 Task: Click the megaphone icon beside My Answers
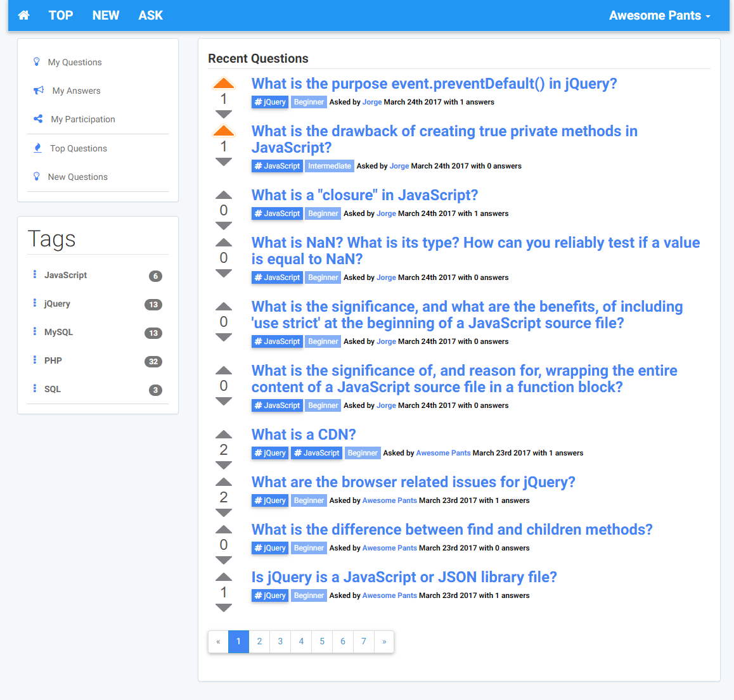(x=39, y=91)
